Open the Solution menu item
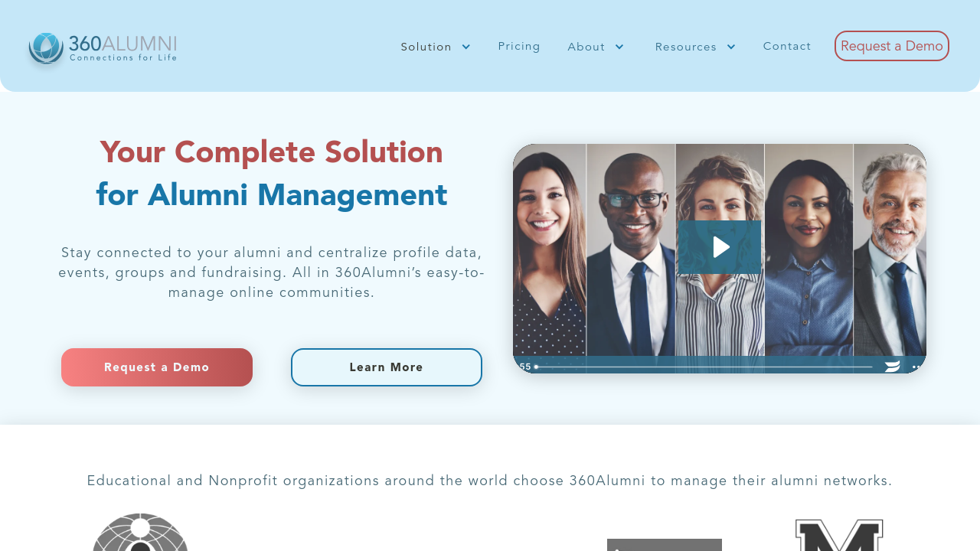 426,47
